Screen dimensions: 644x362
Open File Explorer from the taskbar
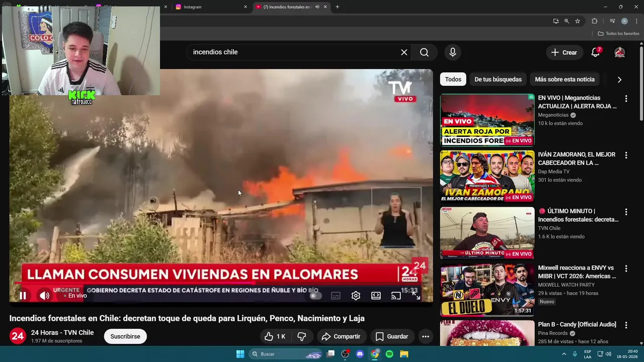[404, 354]
